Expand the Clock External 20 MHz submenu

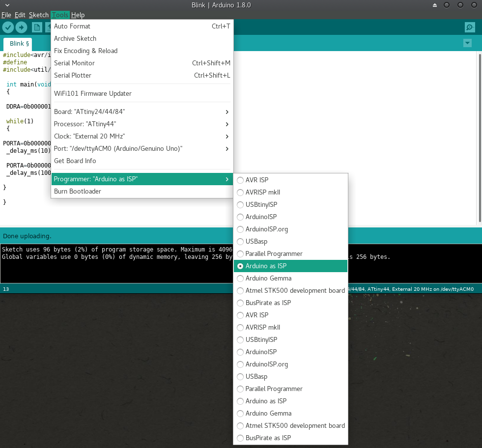[x=142, y=136]
